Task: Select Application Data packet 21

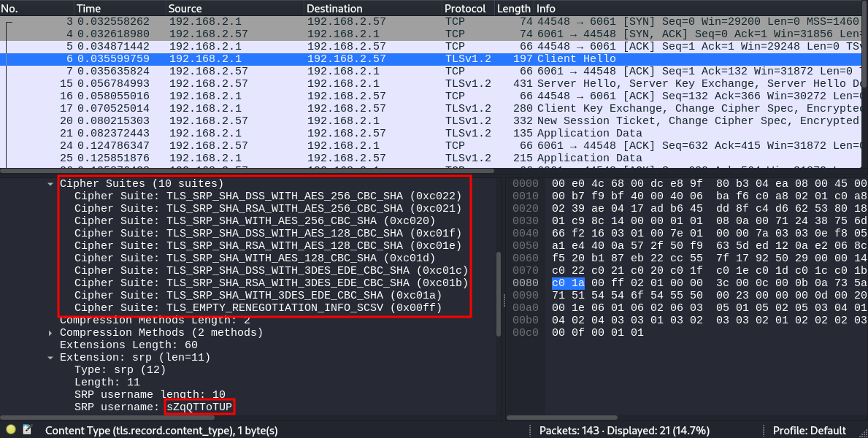Action: 292,133
